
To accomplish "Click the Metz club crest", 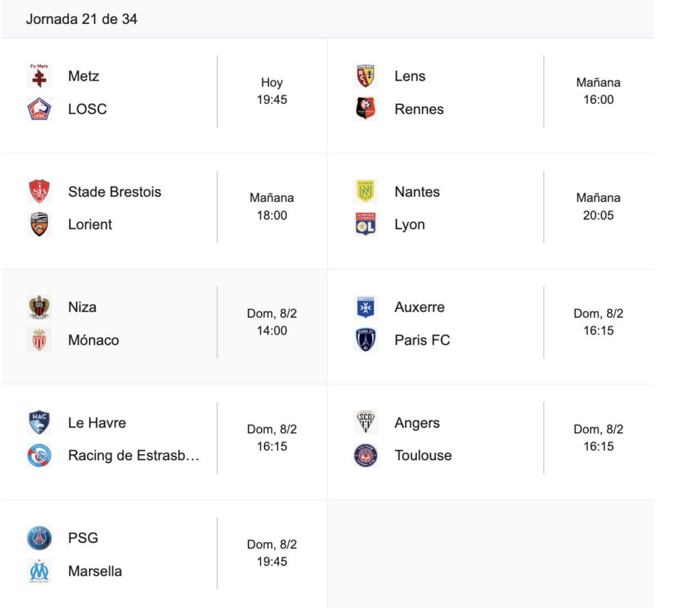I will [x=39, y=76].
